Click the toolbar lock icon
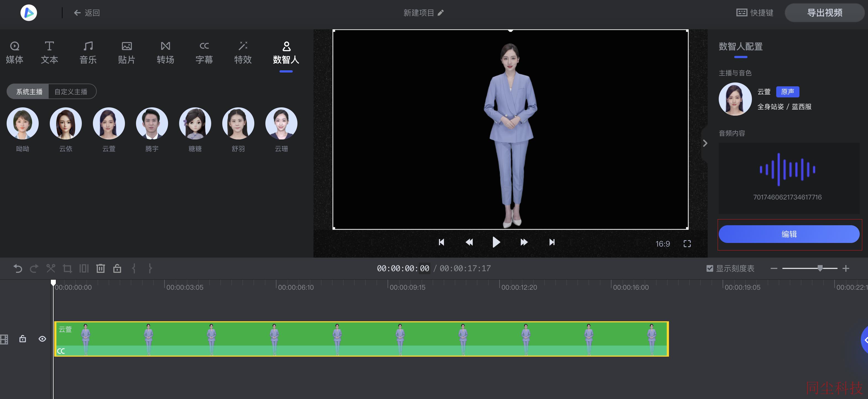Viewport: 868px width, 399px height. (117, 268)
